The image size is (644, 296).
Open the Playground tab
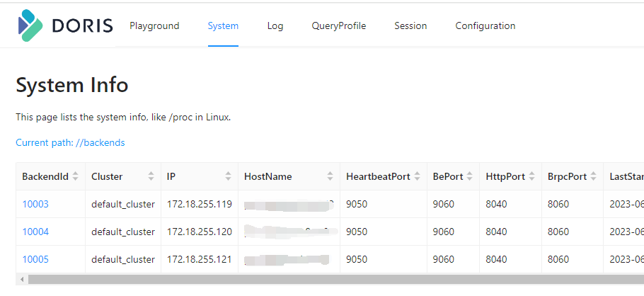click(154, 26)
